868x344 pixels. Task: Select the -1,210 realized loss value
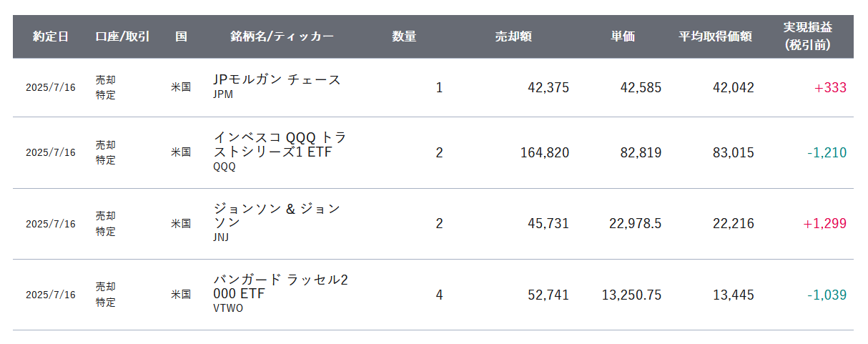pos(827,153)
